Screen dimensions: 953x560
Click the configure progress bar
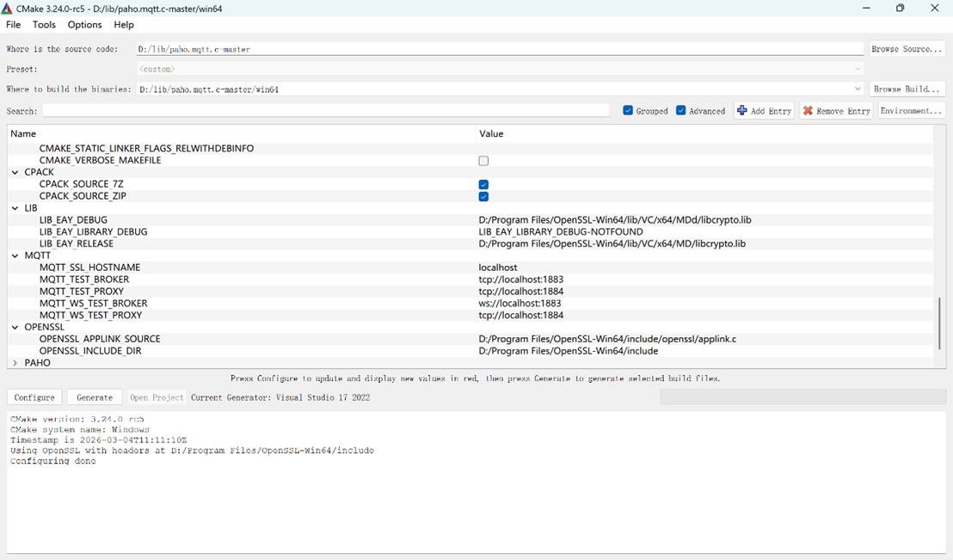(x=802, y=397)
